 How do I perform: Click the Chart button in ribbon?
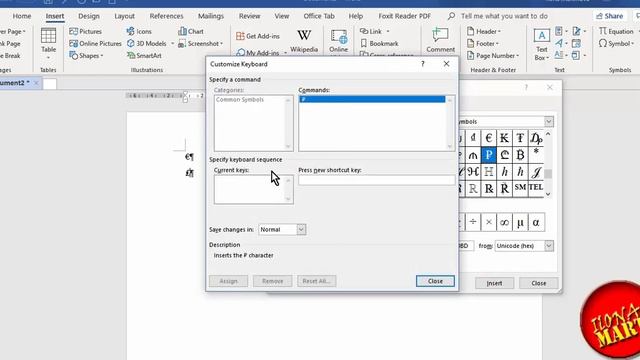coord(191,31)
